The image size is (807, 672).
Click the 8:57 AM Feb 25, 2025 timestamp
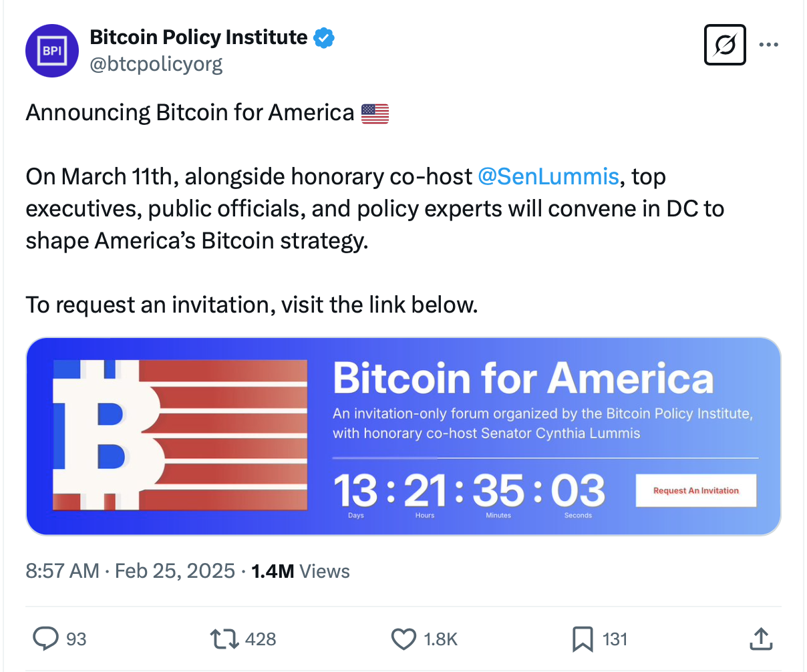pyautogui.click(x=130, y=571)
